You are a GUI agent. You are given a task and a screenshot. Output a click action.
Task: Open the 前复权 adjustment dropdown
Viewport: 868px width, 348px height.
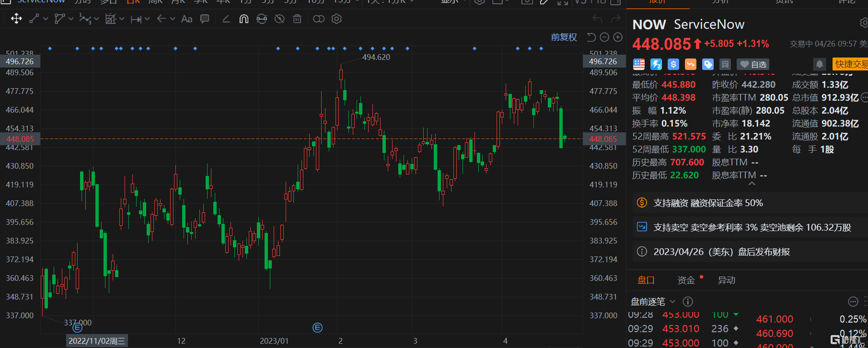564,37
